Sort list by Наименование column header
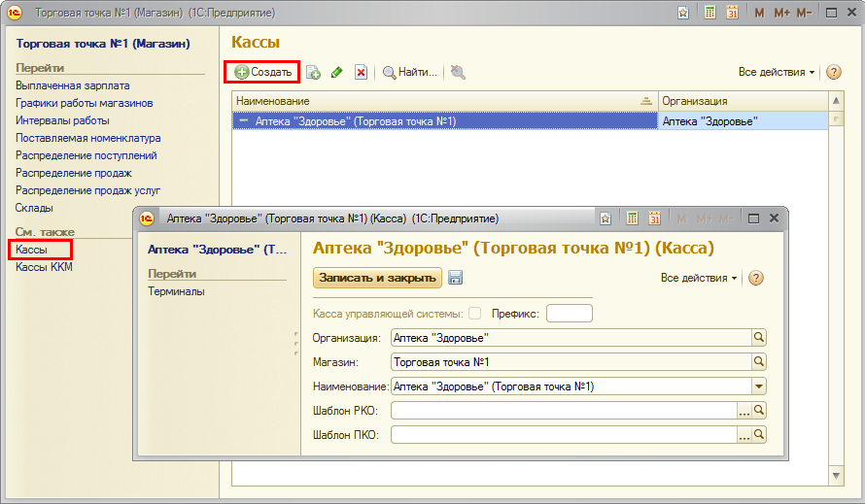The height and width of the screenshot is (504, 865). click(x=437, y=101)
